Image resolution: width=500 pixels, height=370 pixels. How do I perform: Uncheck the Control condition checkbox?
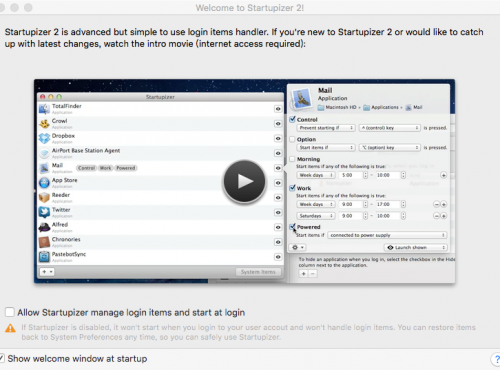click(292, 119)
